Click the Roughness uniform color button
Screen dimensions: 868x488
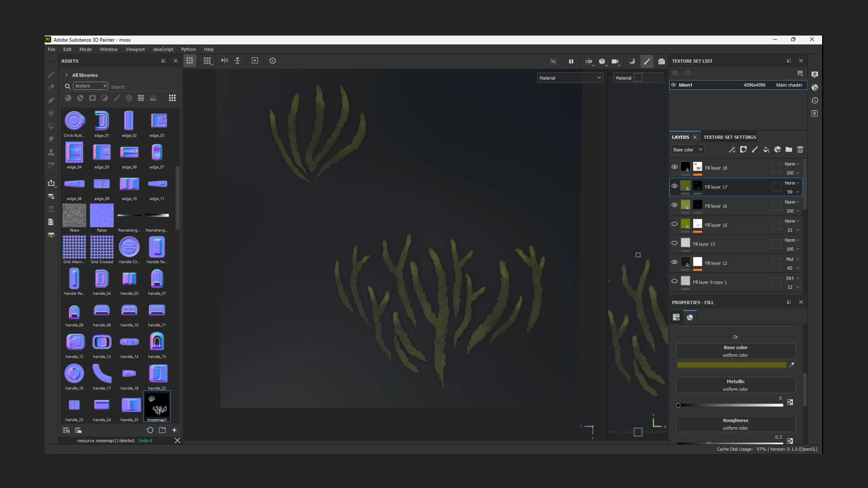pos(735,424)
